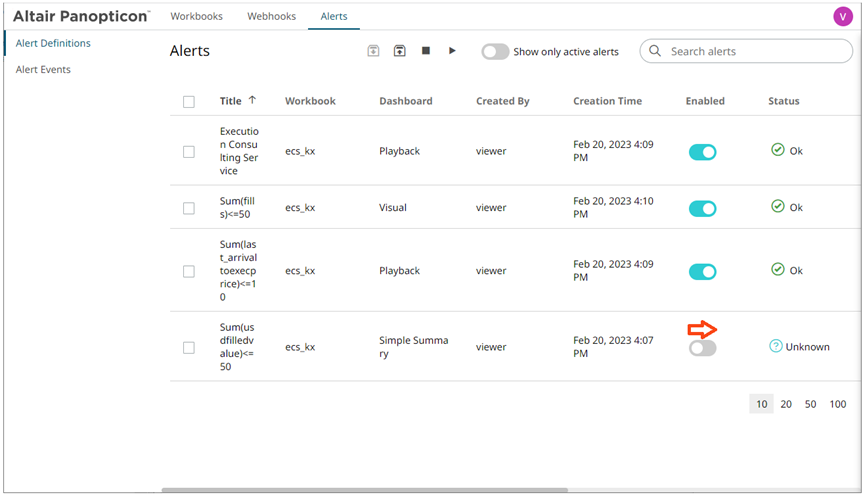Click the horizontal scrollbar at bottom
863x495 pixels.
point(364,489)
